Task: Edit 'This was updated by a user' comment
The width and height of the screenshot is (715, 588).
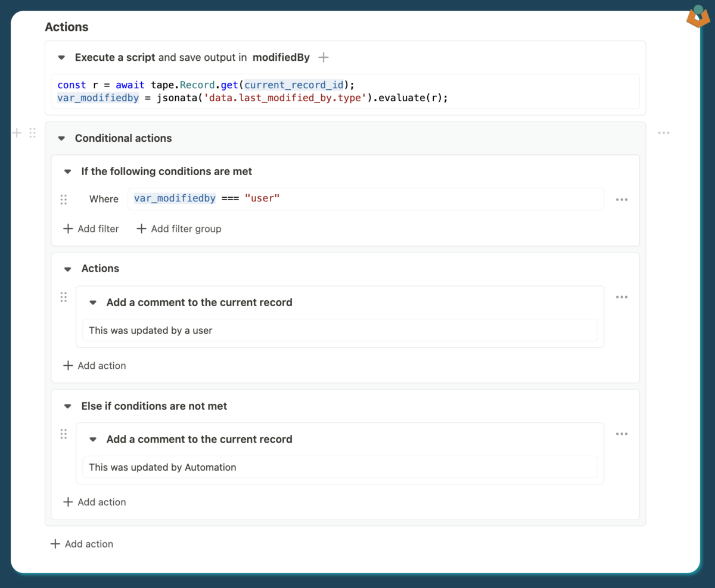Action: click(x=340, y=330)
